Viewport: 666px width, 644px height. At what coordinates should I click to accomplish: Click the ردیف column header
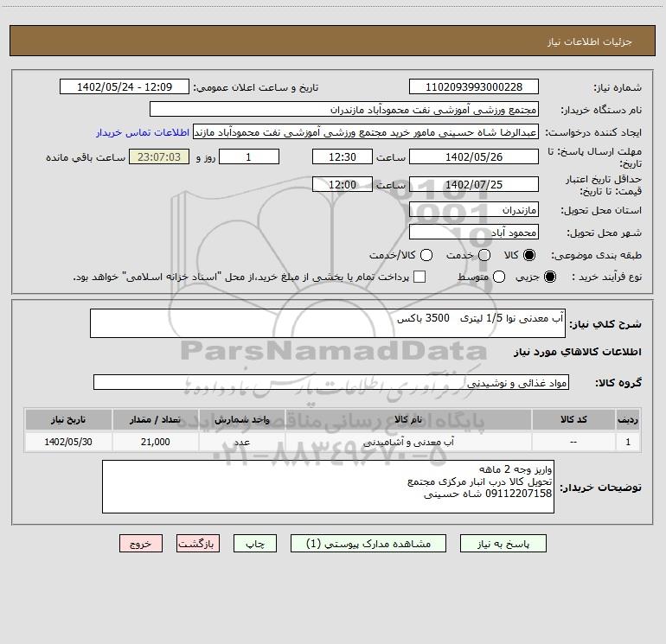click(628, 419)
